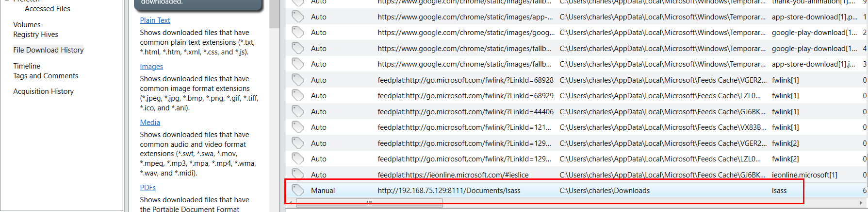868x212 pixels.
Task: Click the tag icon on the Manual lsass row
Action: 298,190
